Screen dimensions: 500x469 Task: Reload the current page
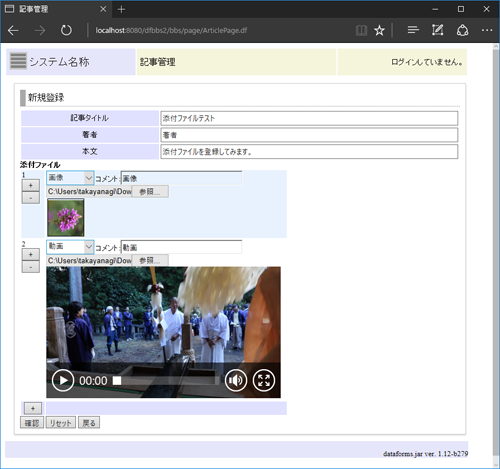pyautogui.click(x=66, y=30)
